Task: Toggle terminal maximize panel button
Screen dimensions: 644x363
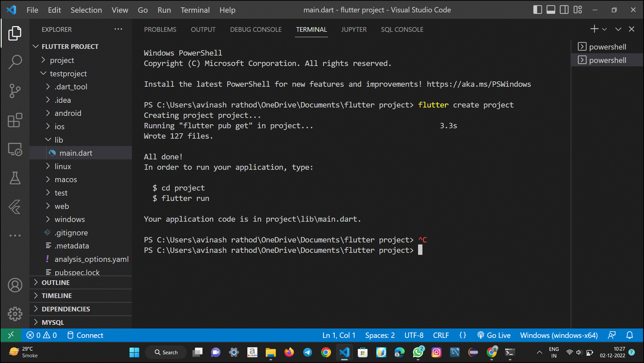Action: (x=618, y=29)
